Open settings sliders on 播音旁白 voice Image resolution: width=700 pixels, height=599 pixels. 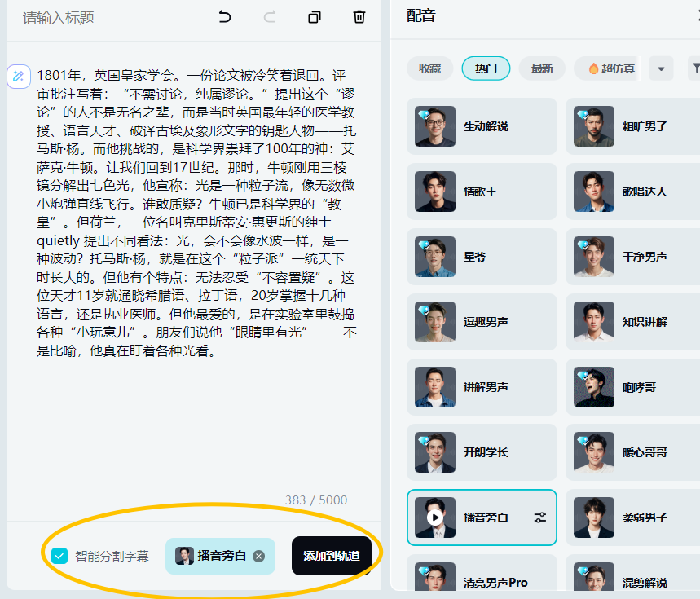click(x=539, y=518)
